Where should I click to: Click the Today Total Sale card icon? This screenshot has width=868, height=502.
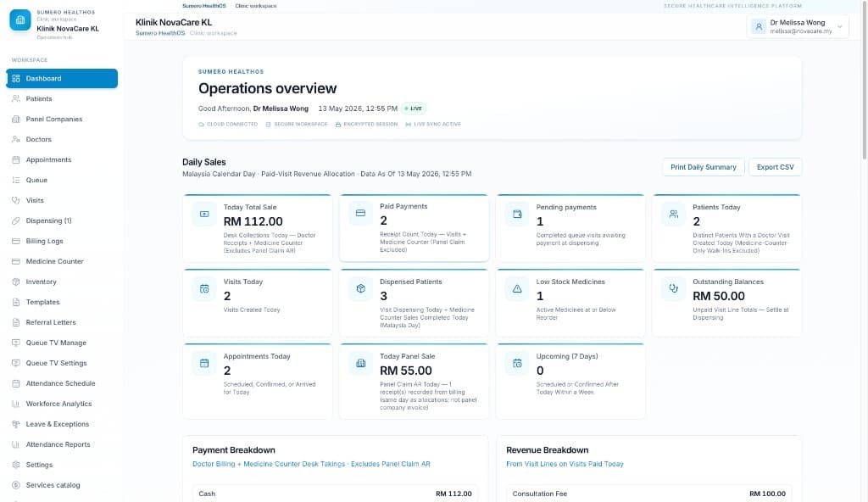pyautogui.click(x=204, y=214)
